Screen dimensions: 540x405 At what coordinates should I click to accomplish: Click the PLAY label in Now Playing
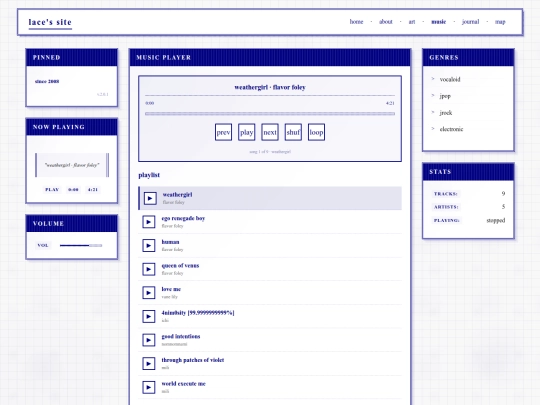52,189
